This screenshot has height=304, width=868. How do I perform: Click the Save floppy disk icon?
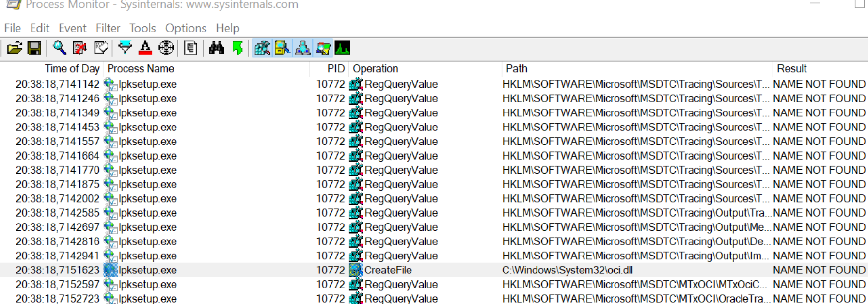pyautogui.click(x=34, y=48)
